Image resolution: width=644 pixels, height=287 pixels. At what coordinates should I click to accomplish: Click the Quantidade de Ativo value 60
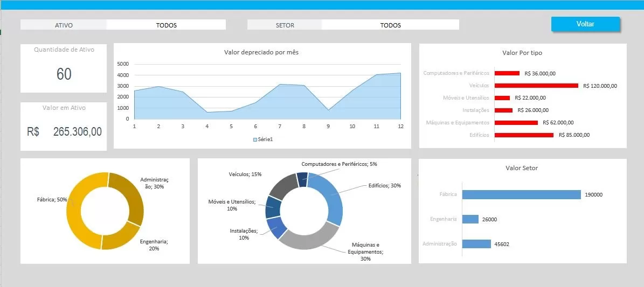coord(64,74)
